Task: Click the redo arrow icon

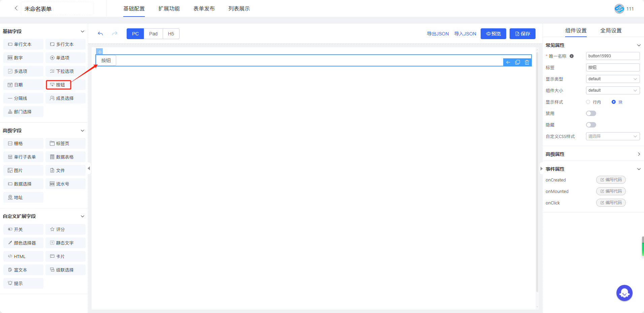Action: (x=115, y=34)
